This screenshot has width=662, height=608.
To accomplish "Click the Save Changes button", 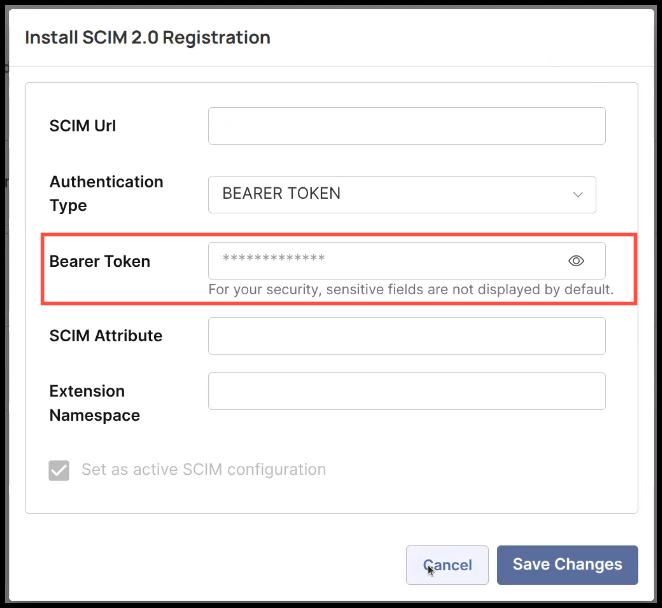I will 567,565.
